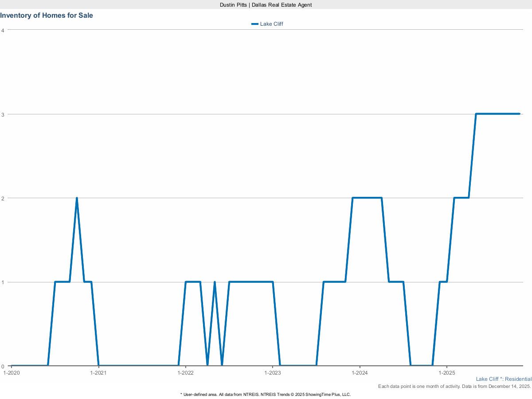
Task: Select the 1-2020 x-axis label
Action: click(11, 373)
